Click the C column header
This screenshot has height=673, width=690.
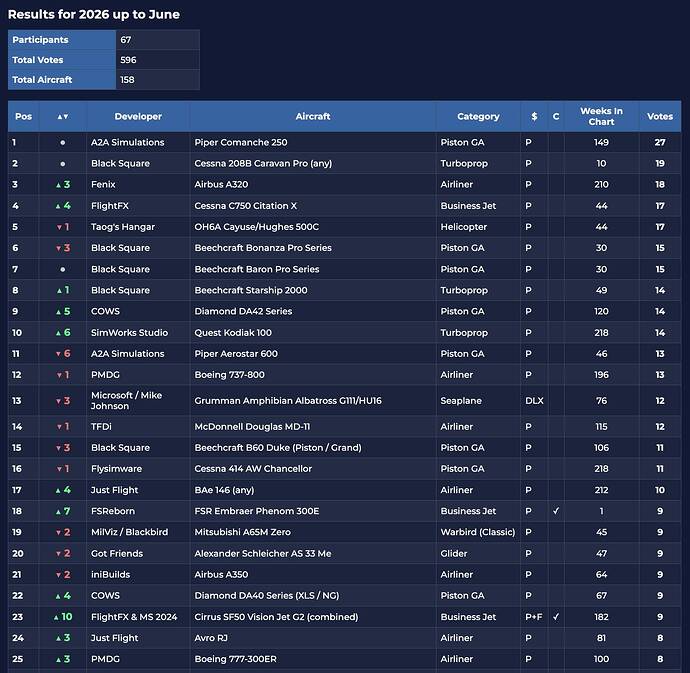click(x=556, y=117)
